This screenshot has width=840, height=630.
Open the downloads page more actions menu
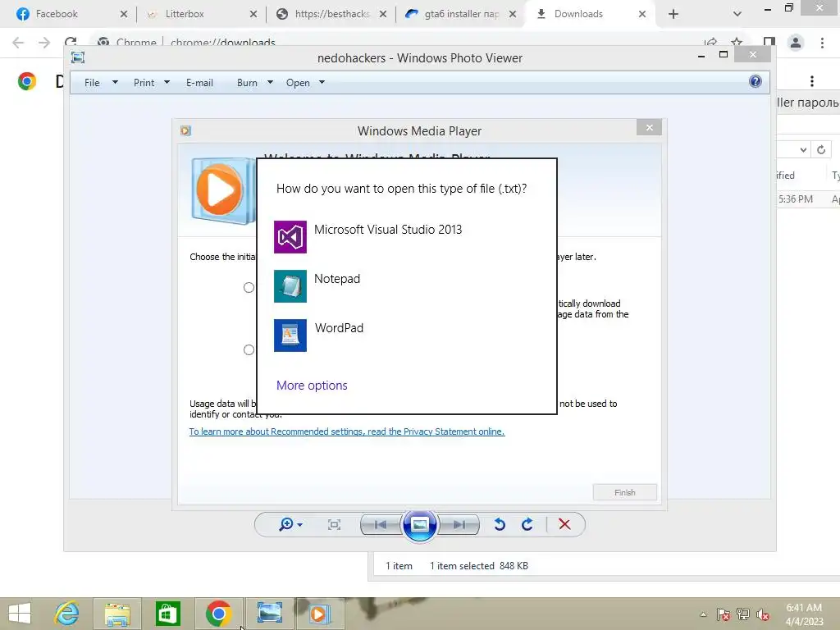click(x=812, y=81)
